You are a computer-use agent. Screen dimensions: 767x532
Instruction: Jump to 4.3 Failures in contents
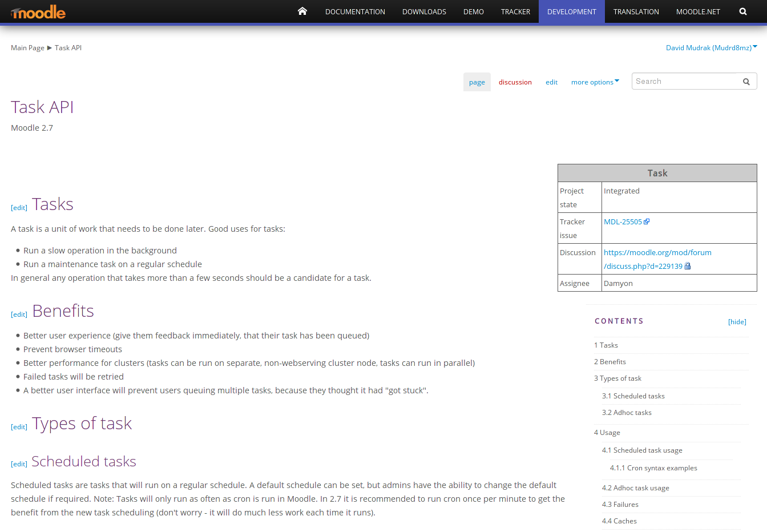[x=620, y=505]
